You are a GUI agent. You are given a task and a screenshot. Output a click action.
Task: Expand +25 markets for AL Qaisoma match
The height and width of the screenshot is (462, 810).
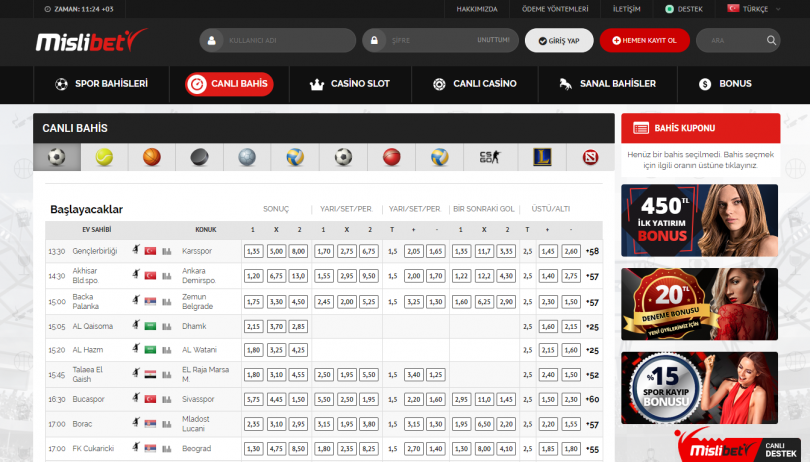pyautogui.click(x=592, y=327)
